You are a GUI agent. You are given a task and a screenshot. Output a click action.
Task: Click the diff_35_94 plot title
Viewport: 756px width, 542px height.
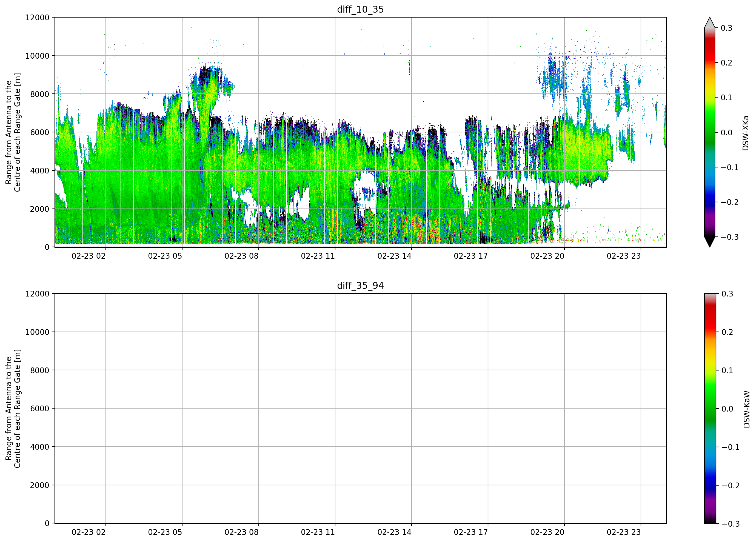pos(360,286)
